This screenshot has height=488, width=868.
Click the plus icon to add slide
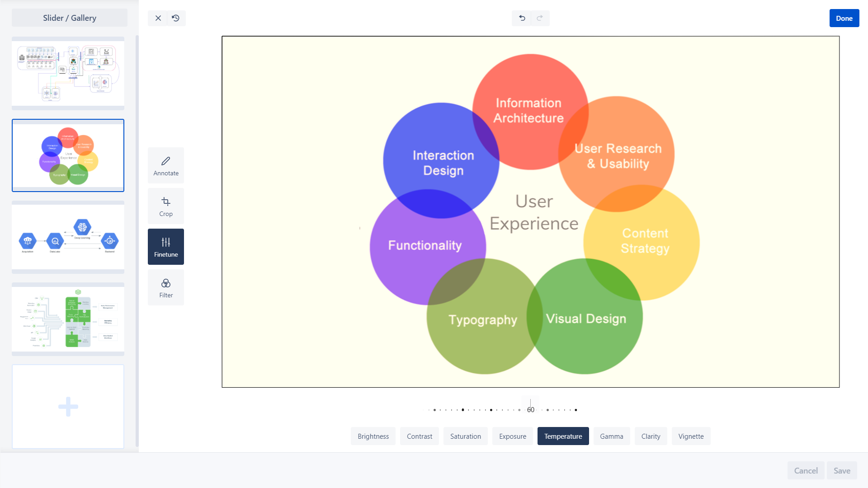tap(68, 407)
